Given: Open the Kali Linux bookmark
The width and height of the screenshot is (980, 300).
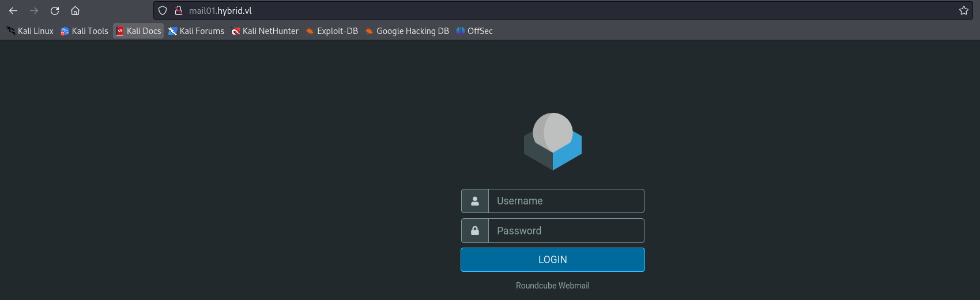Looking at the screenshot, I should (x=30, y=31).
